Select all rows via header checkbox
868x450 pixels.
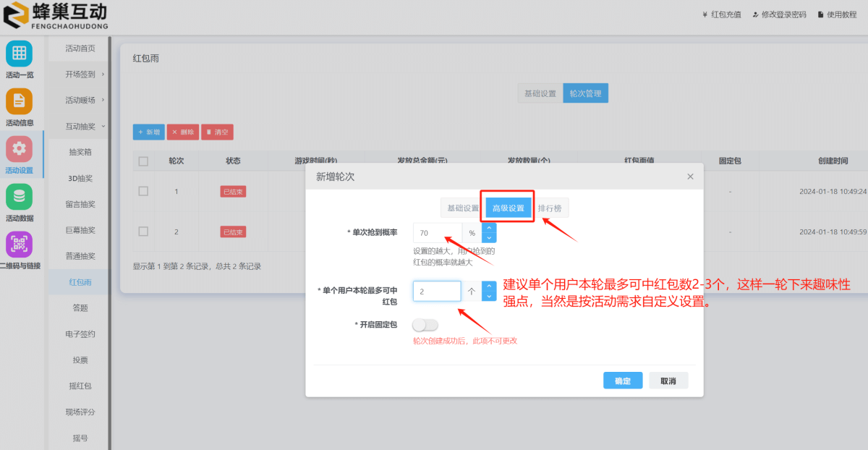click(142, 161)
